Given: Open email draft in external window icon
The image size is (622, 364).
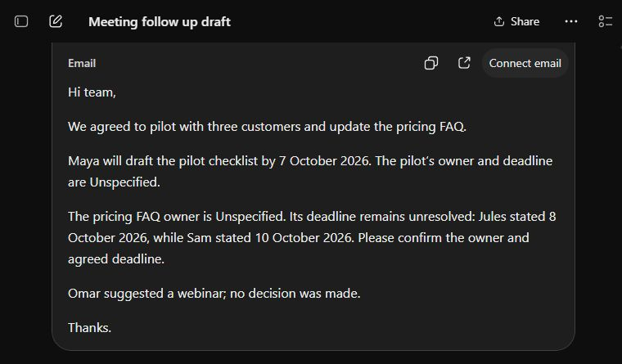Looking at the screenshot, I should (x=464, y=63).
